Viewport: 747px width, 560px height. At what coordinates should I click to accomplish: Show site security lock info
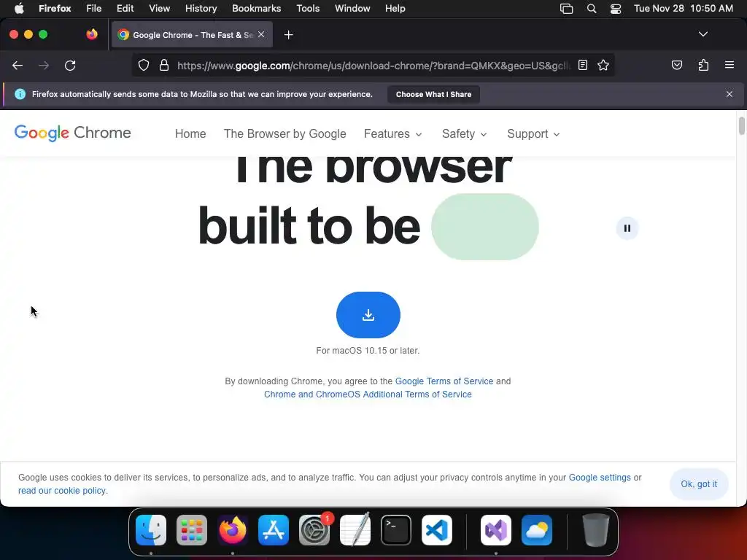point(164,65)
